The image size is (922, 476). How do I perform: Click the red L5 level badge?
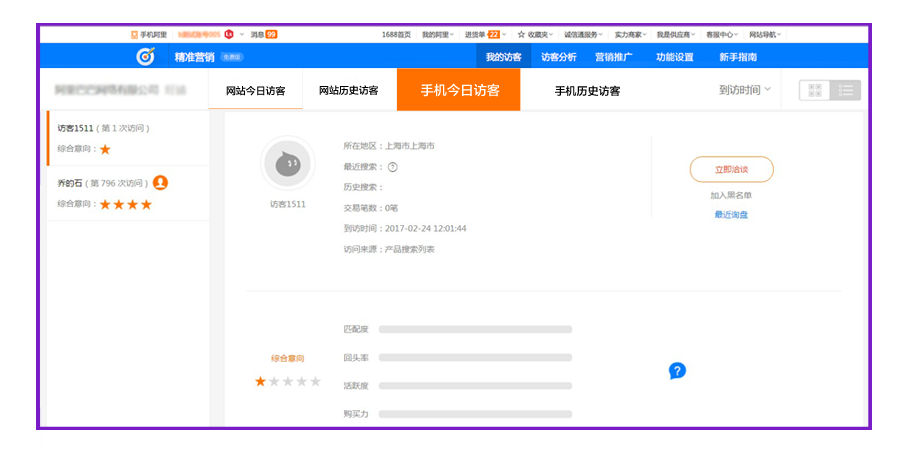click(229, 34)
